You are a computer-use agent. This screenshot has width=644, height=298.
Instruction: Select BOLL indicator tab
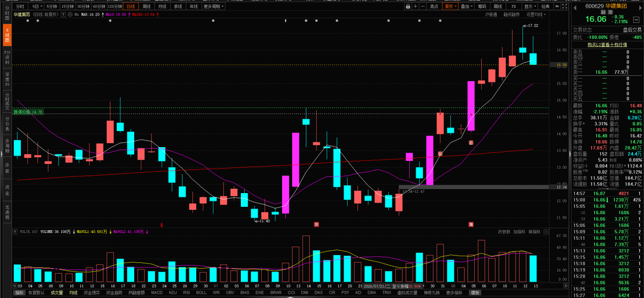[202, 293]
